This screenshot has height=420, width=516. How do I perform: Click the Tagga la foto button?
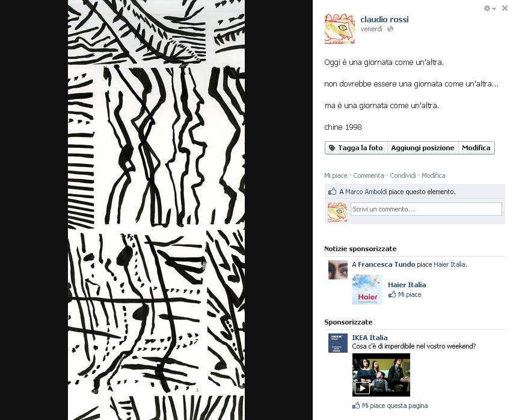click(x=356, y=148)
